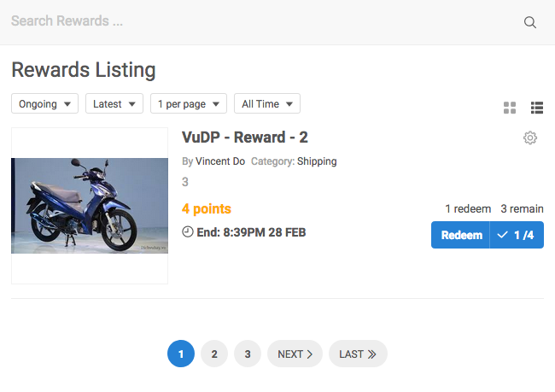Switch to grid view layout
This screenshot has width=555, height=392.
point(510,108)
